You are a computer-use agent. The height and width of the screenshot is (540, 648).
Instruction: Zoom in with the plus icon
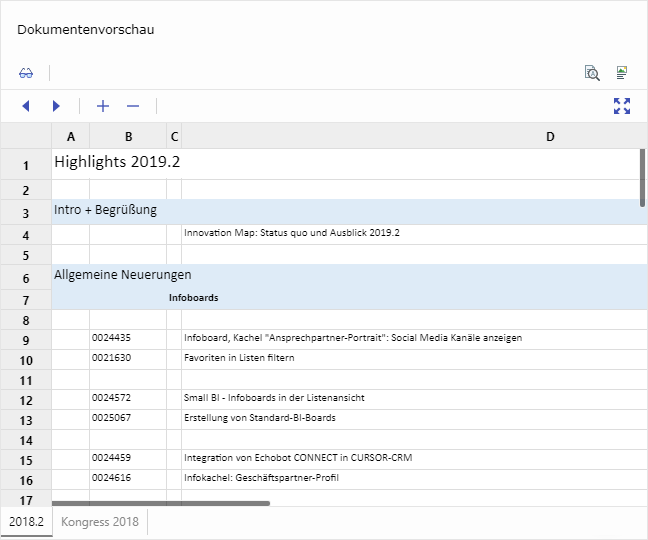tap(102, 106)
